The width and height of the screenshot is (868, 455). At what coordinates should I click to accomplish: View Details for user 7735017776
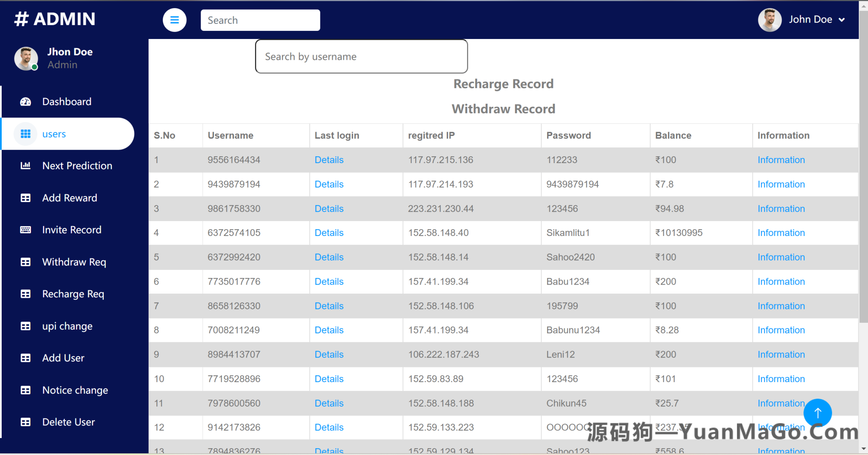328,281
